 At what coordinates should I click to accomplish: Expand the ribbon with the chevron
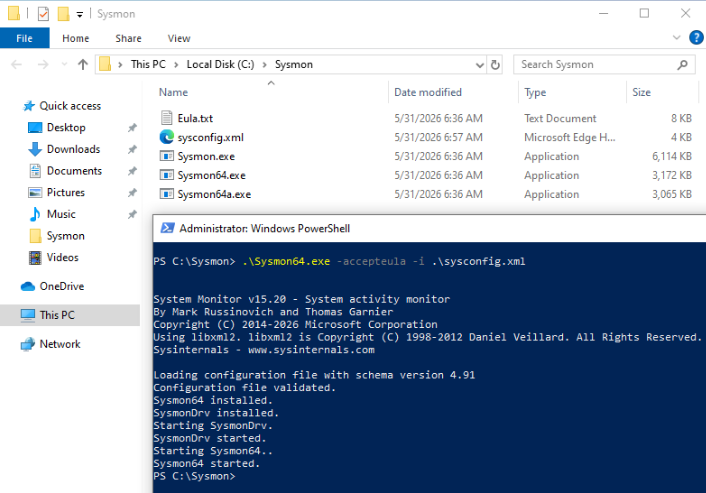point(676,37)
